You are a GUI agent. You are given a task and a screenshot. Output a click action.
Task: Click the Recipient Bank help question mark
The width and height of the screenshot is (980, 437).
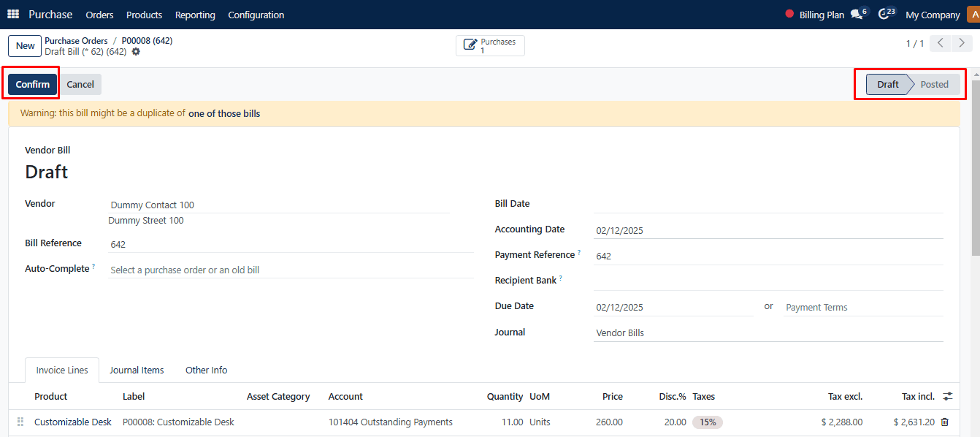(x=561, y=278)
